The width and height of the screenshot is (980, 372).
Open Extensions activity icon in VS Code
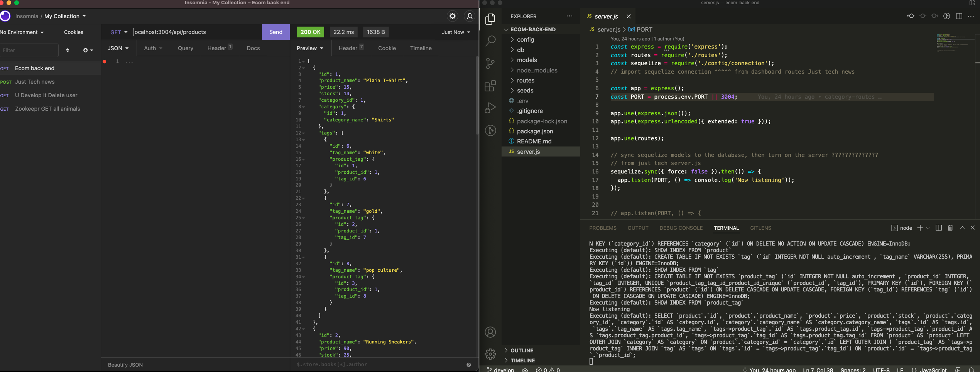pos(490,86)
